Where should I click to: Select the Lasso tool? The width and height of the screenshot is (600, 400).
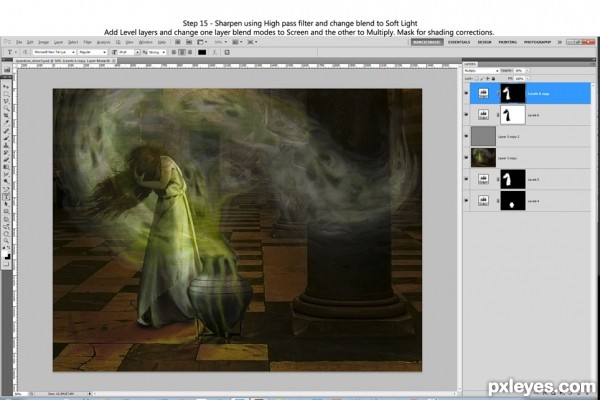[7, 101]
